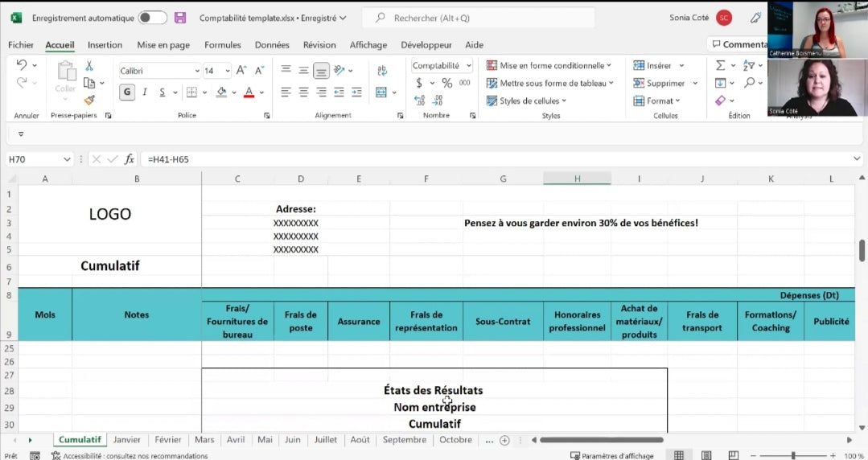The height and width of the screenshot is (460, 868).
Task: Toggle bold with the G button
Action: point(127,92)
